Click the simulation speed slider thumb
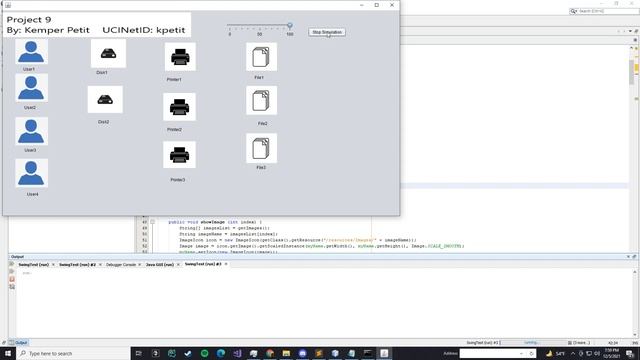Screen dimensions: 640x360 [x=289, y=25]
